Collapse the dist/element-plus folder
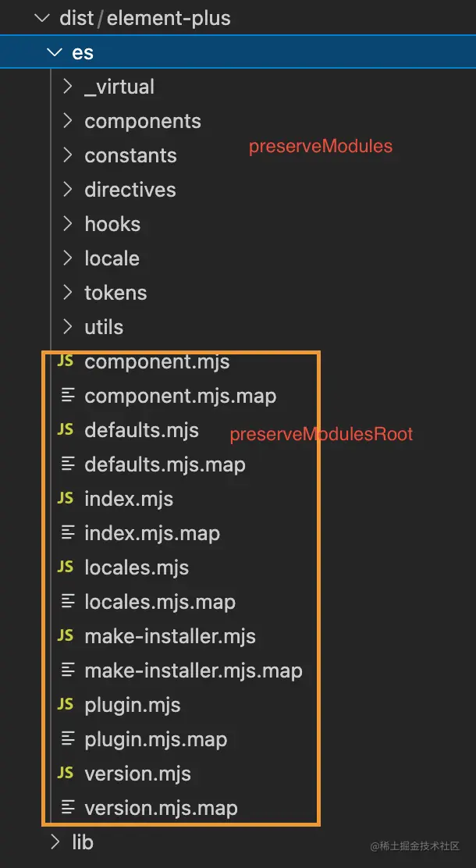Image resolution: width=476 pixels, height=868 pixels. coord(42,18)
